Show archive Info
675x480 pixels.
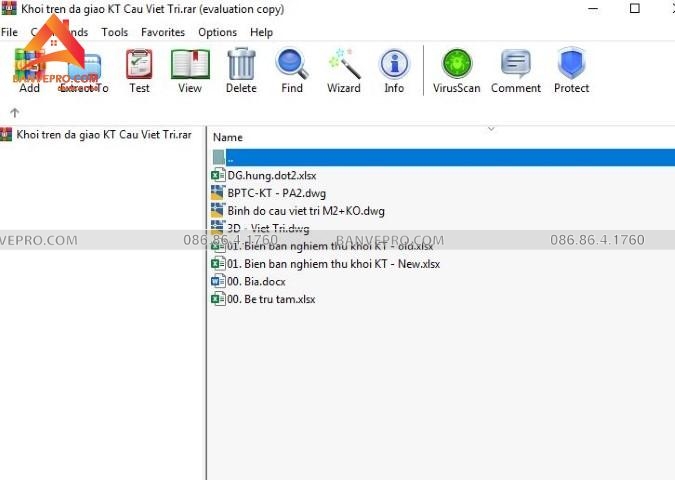point(394,64)
